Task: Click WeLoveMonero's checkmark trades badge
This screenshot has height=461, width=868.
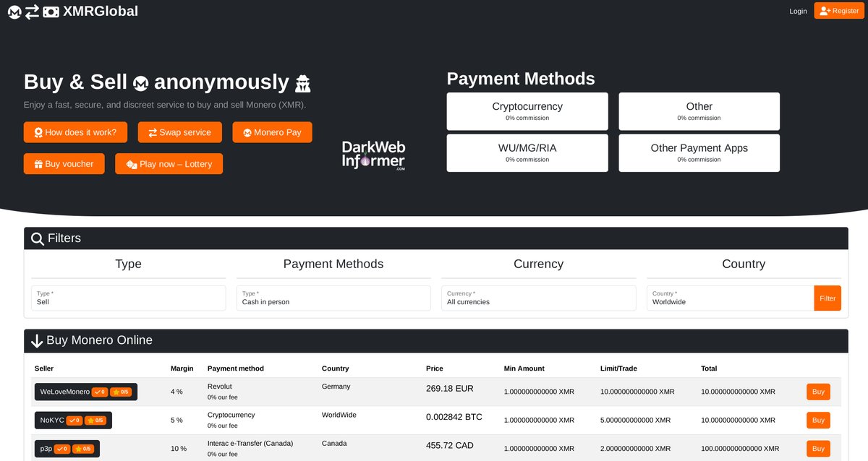Action: click(100, 392)
